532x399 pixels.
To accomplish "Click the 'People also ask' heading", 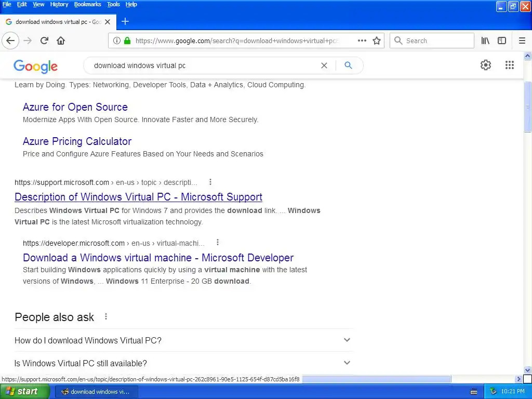I will (x=54, y=317).
